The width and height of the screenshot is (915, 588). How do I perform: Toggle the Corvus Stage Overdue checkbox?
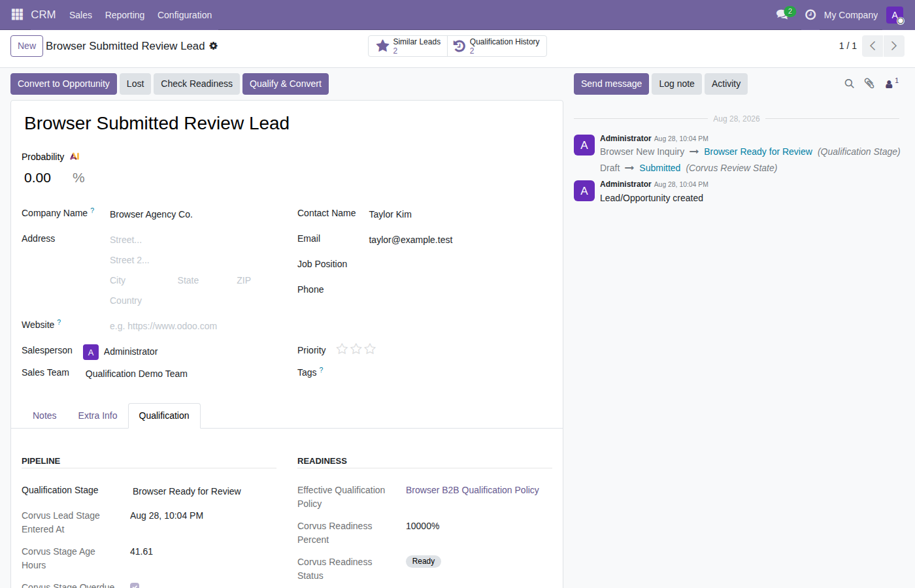[x=135, y=586]
